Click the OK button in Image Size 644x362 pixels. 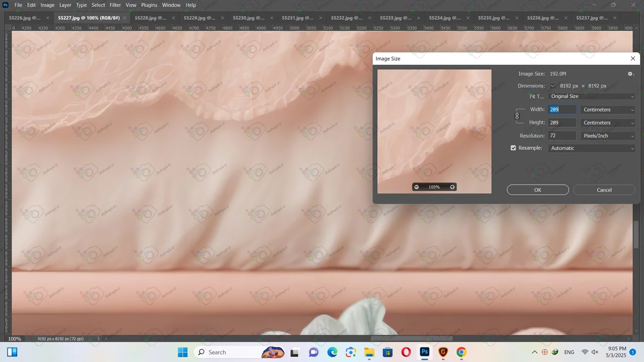tap(537, 190)
